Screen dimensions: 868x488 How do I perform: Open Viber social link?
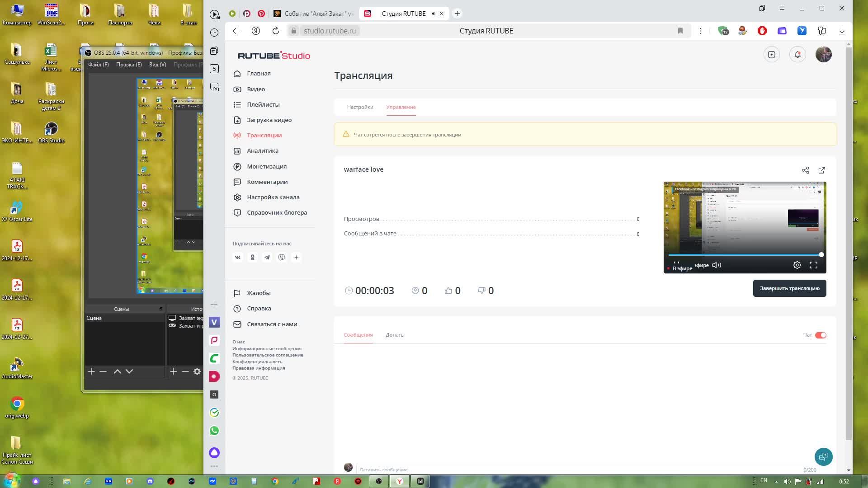(282, 258)
